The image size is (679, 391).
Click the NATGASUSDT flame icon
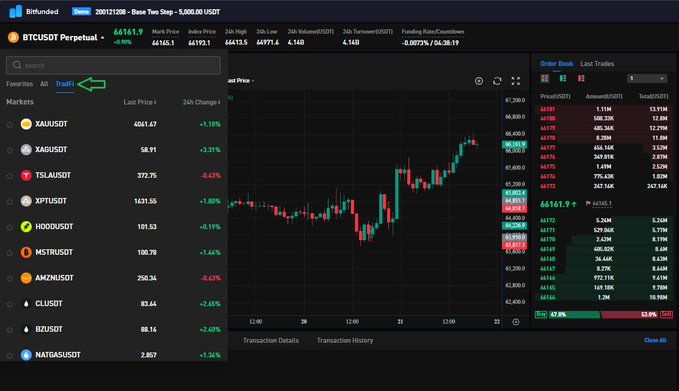26,355
